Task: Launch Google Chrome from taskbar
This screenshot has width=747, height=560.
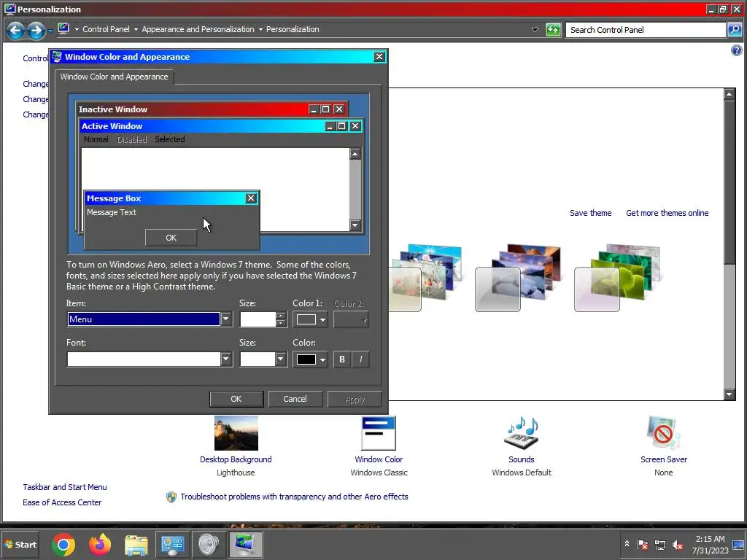Action: tap(63, 544)
